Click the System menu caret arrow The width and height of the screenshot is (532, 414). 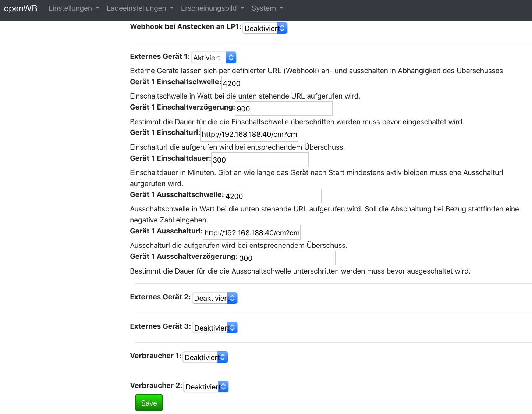coord(281,8)
